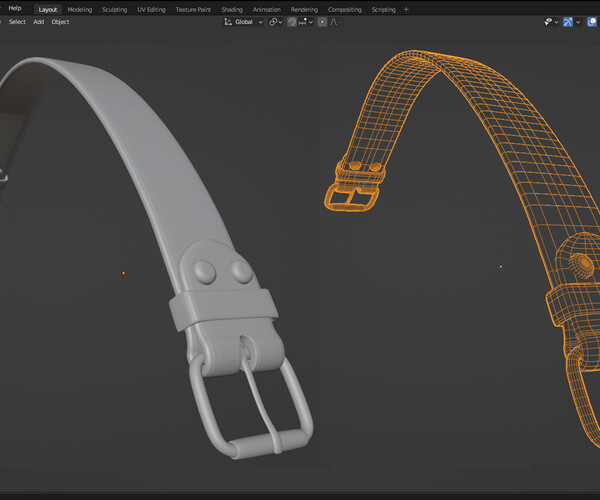Image resolution: width=600 pixels, height=500 pixels.
Task: Select the Texture Paint workspace tab
Action: point(193,10)
